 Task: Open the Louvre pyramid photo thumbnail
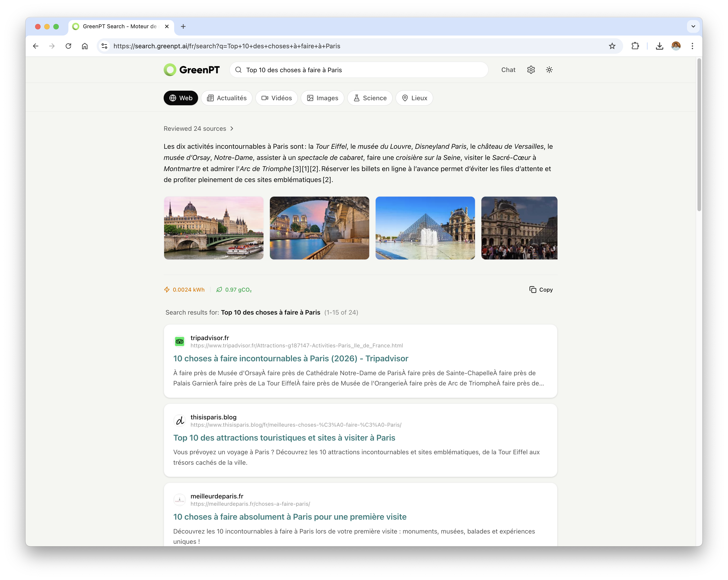[x=425, y=228]
